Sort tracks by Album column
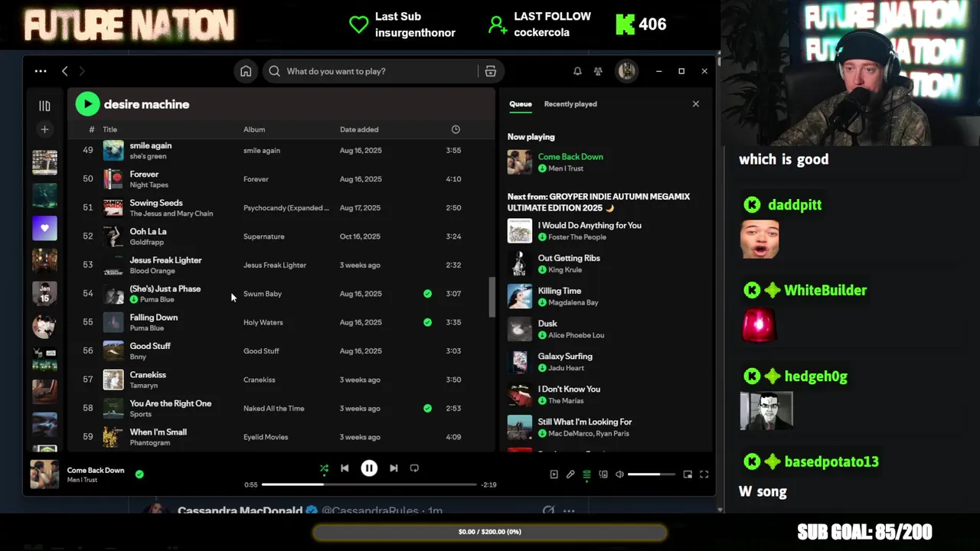This screenshot has width=980, height=551. [254, 129]
